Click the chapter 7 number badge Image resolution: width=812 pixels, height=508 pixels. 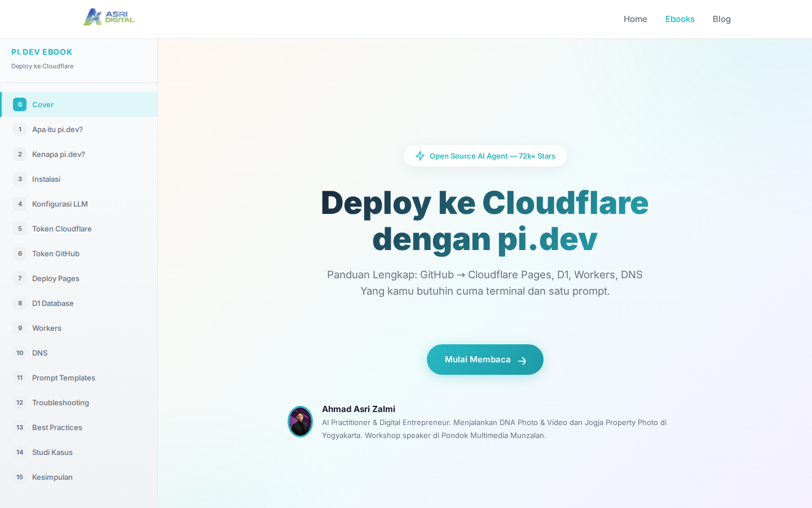(x=20, y=278)
